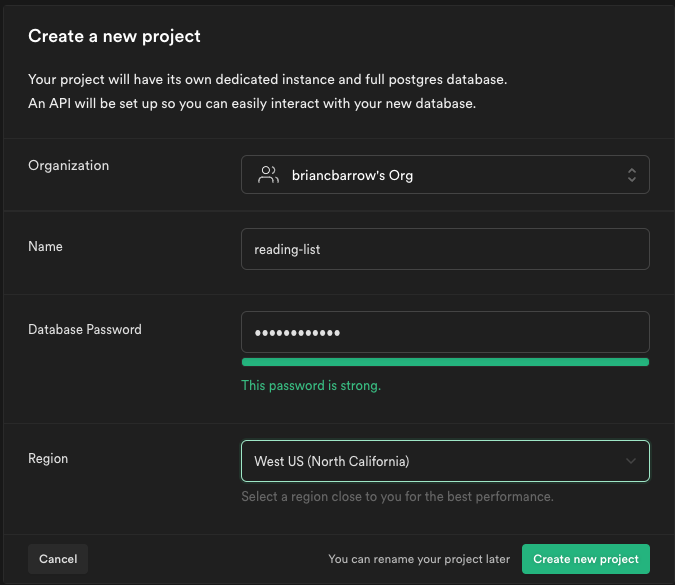
Task: Click the "You can rename your project later" note
Action: click(x=419, y=559)
